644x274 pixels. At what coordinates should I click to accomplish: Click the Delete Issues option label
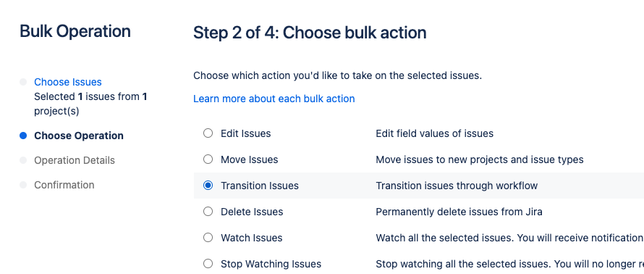[252, 212]
